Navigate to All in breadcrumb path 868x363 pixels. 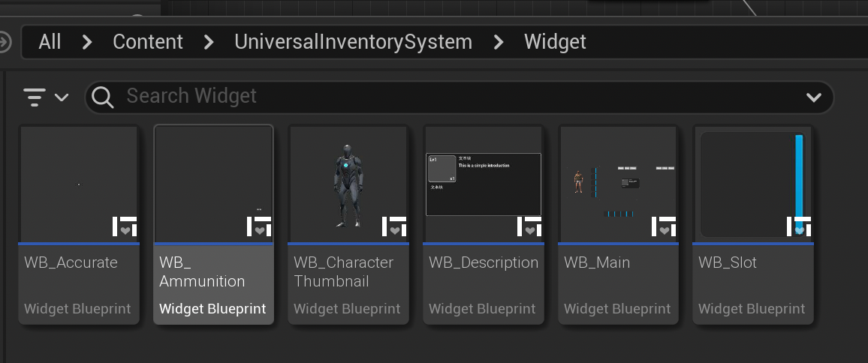click(x=50, y=42)
